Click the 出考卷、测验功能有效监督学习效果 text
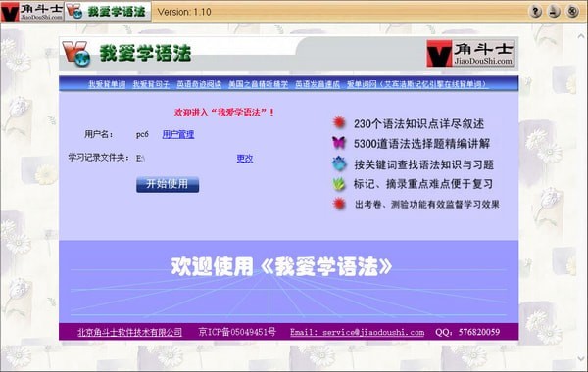588x372 pixels. (x=427, y=205)
